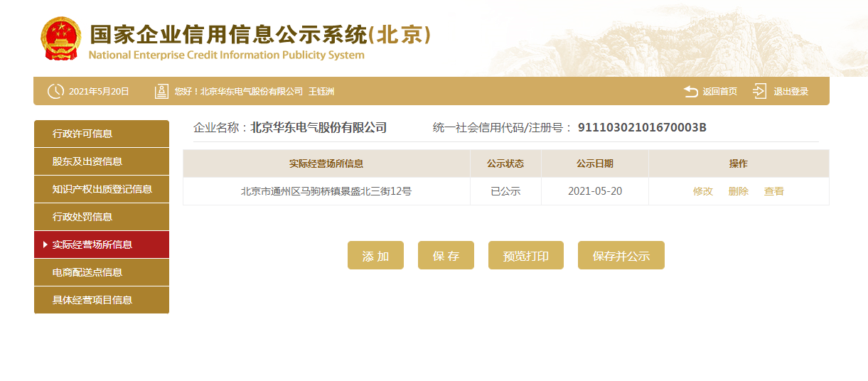
Task: Open 股东及出资信息 in sidebar
Action: coord(102,161)
